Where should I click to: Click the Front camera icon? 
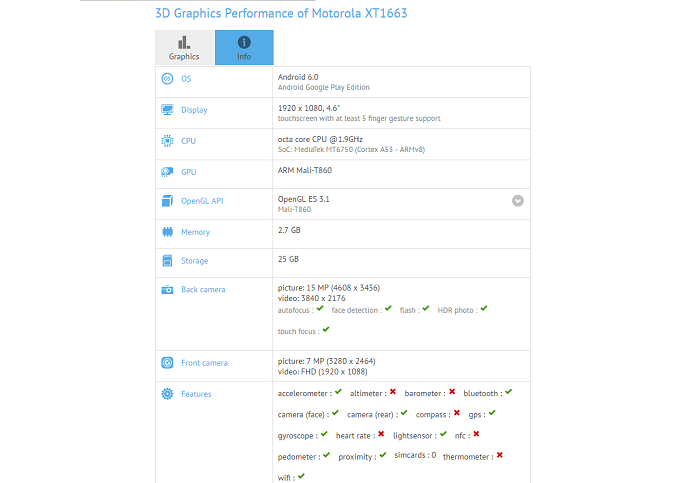pos(167,363)
